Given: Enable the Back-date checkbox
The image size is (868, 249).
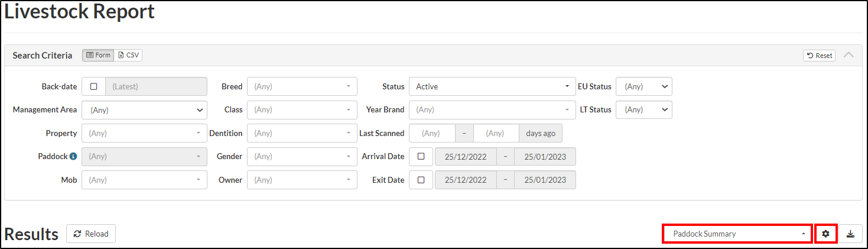Looking at the screenshot, I should tap(93, 86).
